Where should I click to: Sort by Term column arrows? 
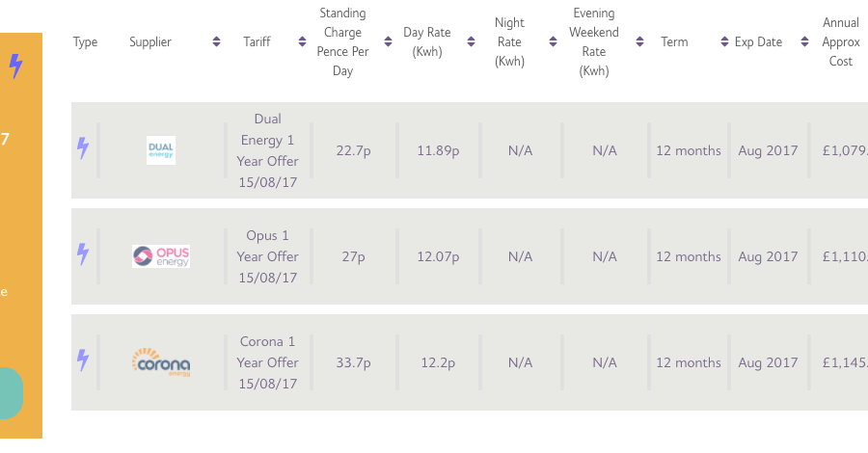pyautogui.click(x=724, y=41)
